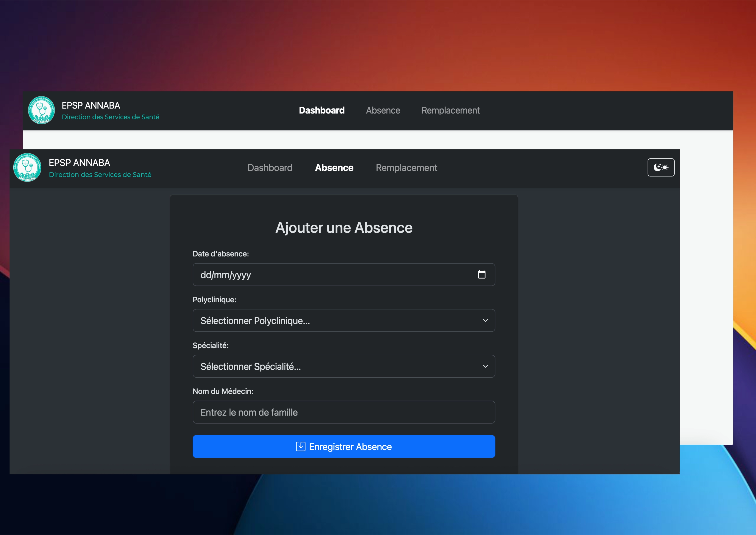The width and height of the screenshot is (756, 535).
Task: Select Absence tab in front window
Action: point(334,168)
